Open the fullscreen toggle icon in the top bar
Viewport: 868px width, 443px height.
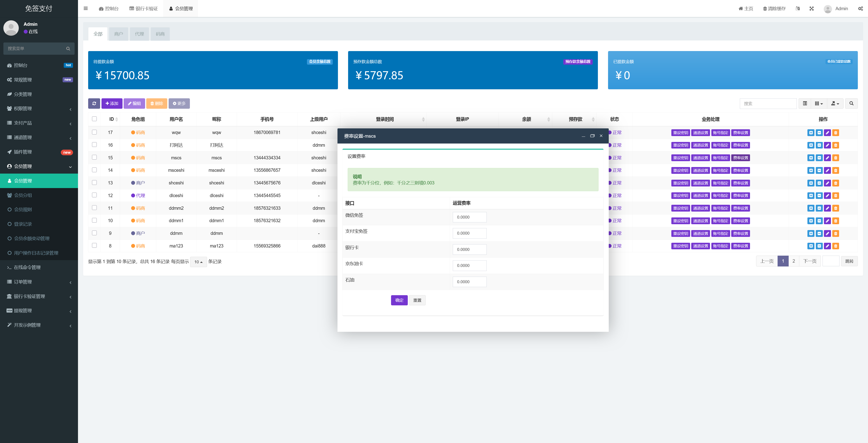(x=811, y=8)
